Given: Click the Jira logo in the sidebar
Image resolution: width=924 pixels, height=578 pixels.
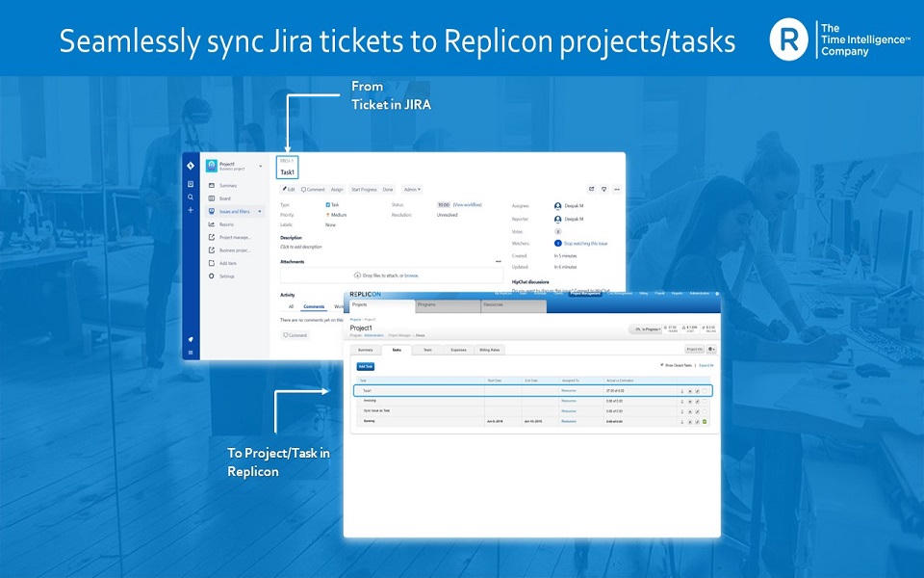Looking at the screenshot, I should 191,166.
